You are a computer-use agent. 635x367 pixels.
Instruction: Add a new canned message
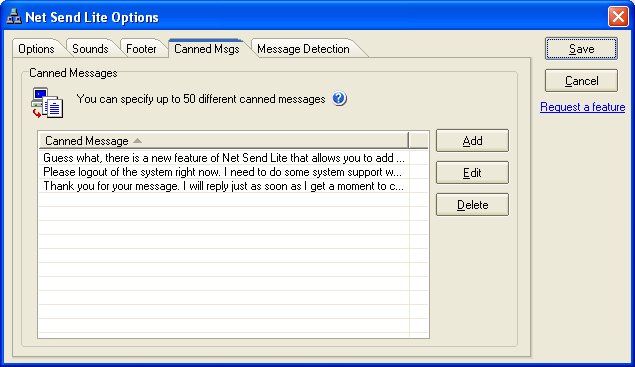(472, 141)
